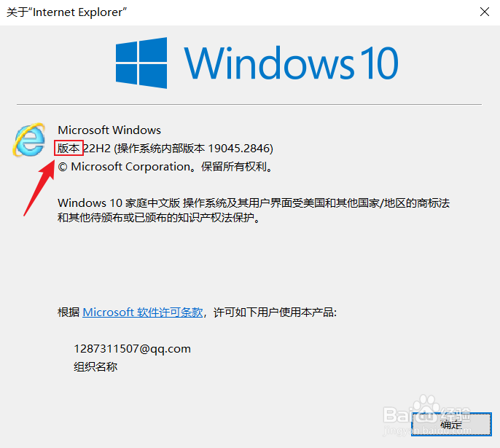Click the 许可如下用户使用本产品 text
Screen dimensions: 500x448
coord(275,313)
